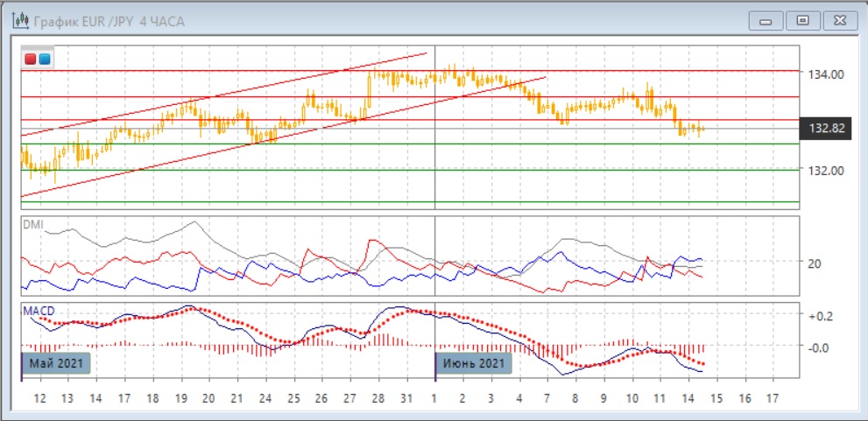Click the MACD -0.0 axis label
Viewport: 868px width, 421px height.
pos(820,347)
